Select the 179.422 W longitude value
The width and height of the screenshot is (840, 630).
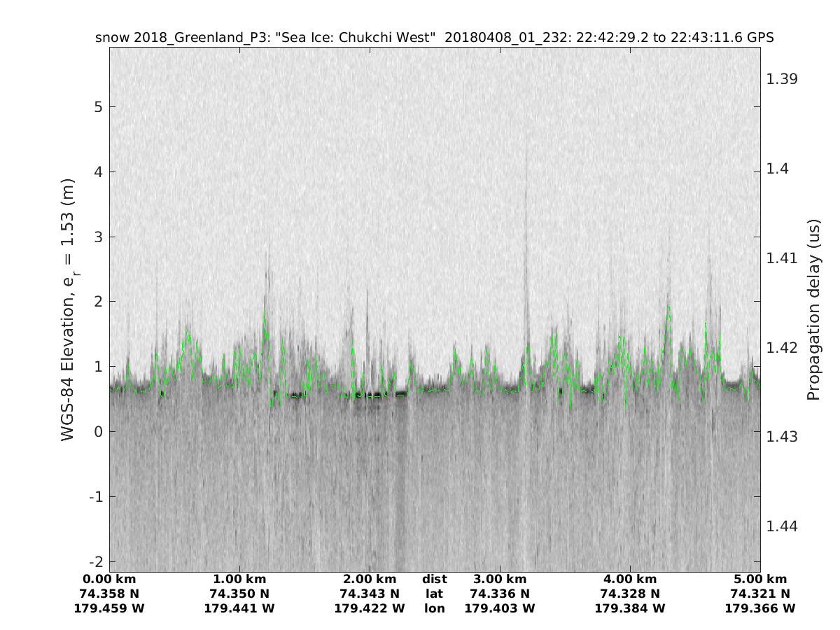[x=370, y=608]
